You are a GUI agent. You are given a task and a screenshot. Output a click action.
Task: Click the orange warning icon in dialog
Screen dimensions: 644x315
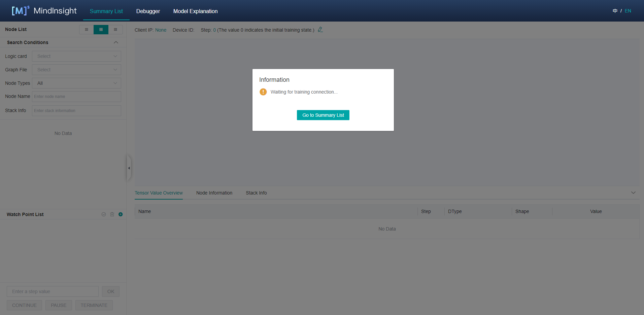(x=263, y=92)
